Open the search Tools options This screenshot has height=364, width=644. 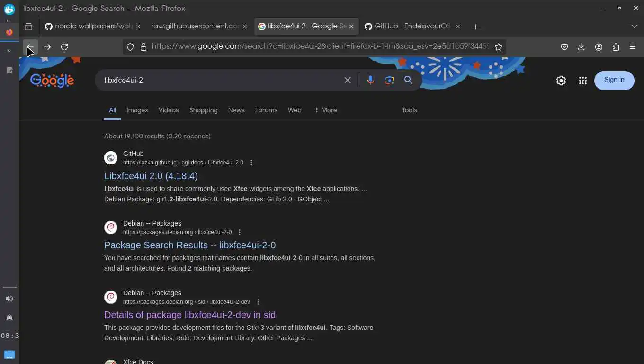pyautogui.click(x=409, y=110)
